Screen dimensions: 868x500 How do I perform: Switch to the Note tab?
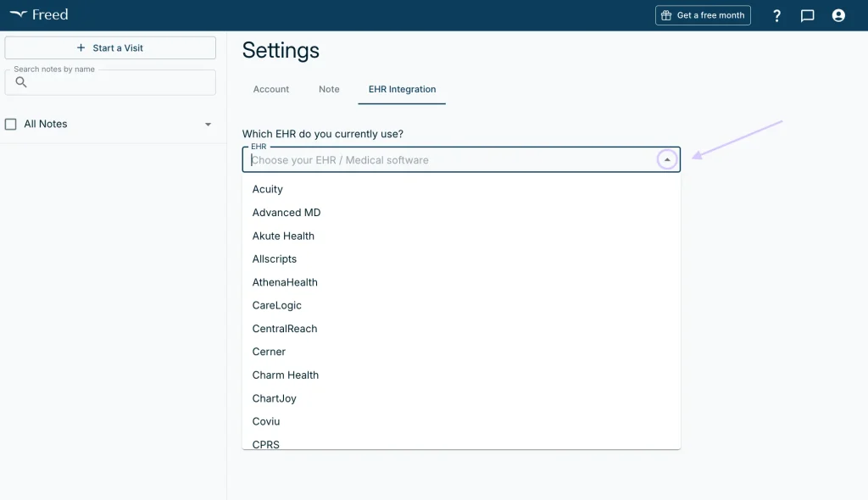click(329, 89)
